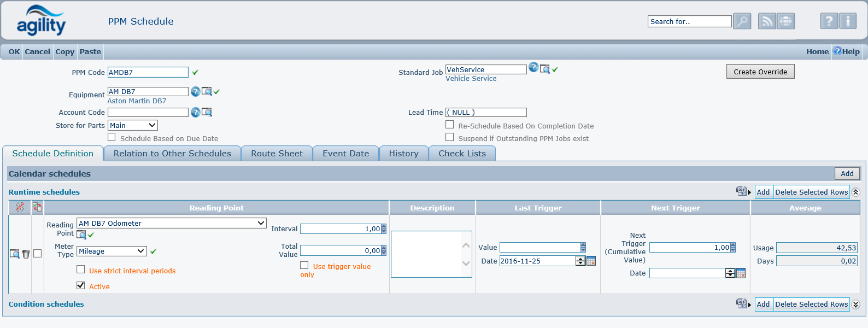Click the info icon in top right
This screenshot has width=868, height=328.
tap(848, 21)
